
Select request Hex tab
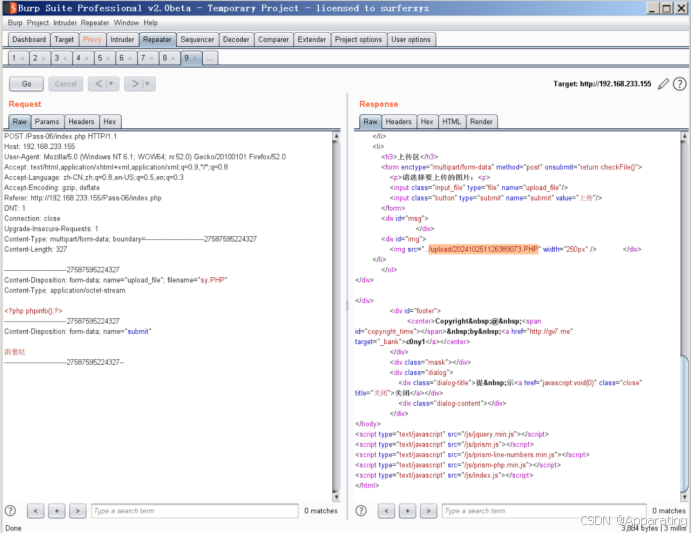(110, 121)
